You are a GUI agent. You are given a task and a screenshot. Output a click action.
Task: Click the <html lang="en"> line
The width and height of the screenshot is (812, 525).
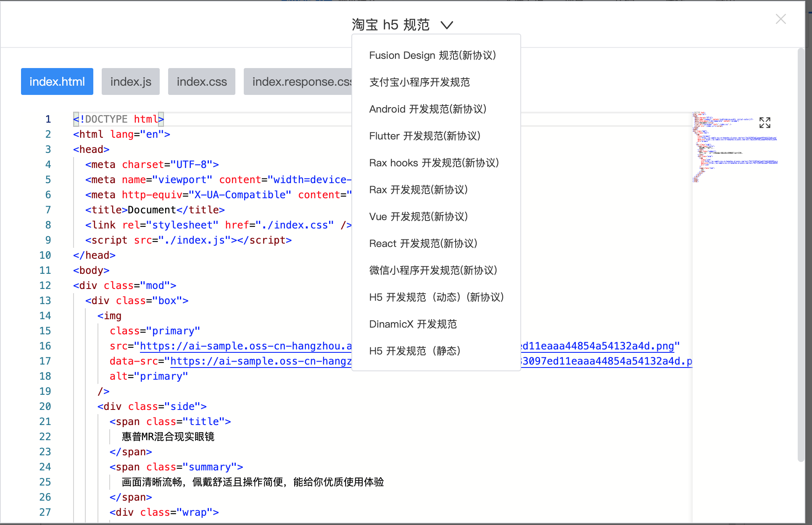click(122, 134)
